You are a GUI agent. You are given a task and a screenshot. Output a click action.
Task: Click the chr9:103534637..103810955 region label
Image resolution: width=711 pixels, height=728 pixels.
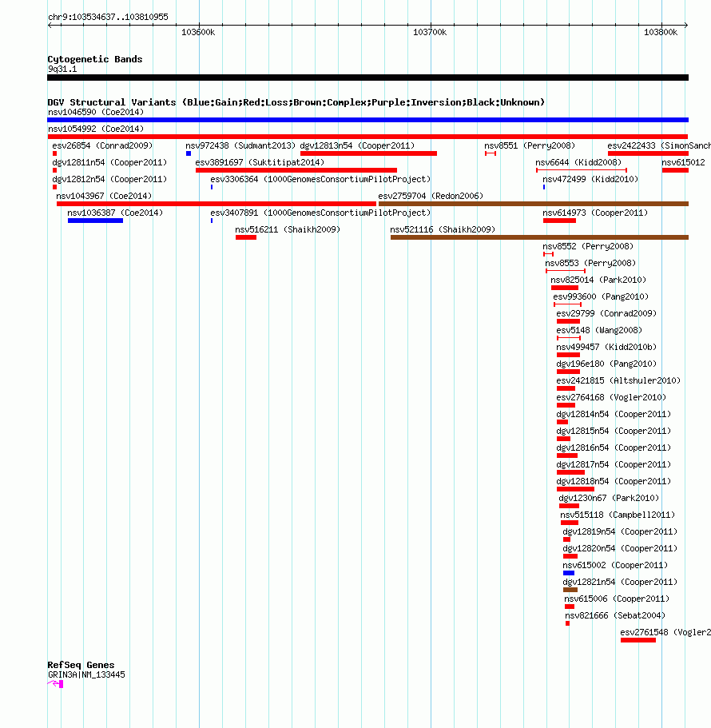tap(108, 17)
